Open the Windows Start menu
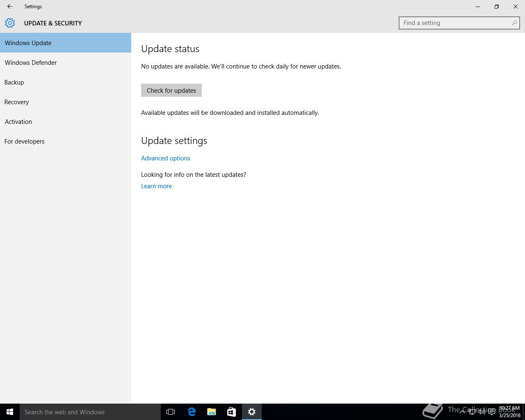This screenshot has height=420, width=525. [x=10, y=412]
